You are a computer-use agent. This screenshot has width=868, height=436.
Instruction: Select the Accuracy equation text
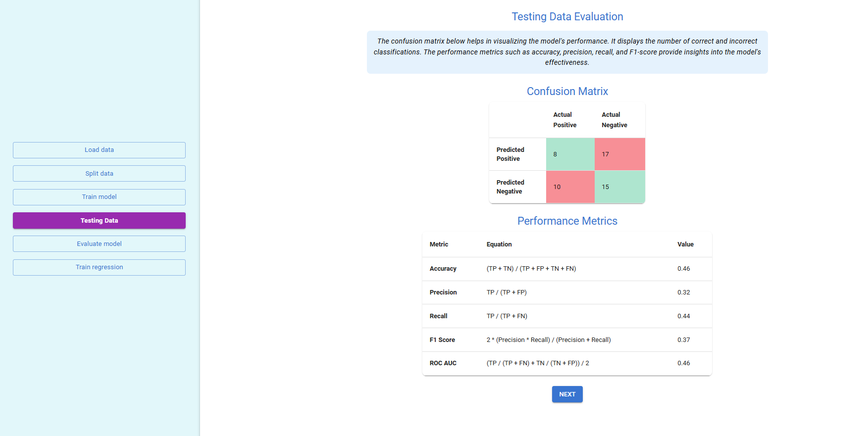pos(531,269)
